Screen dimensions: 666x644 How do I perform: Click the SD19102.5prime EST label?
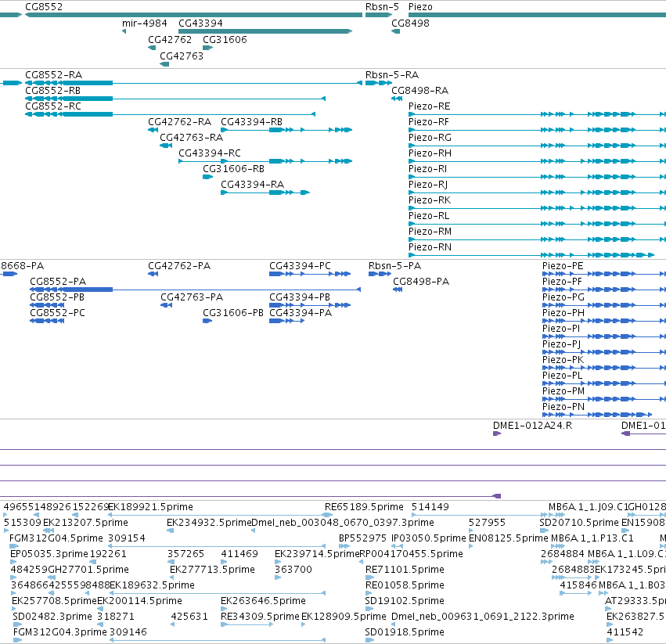click(x=405, y=601)
